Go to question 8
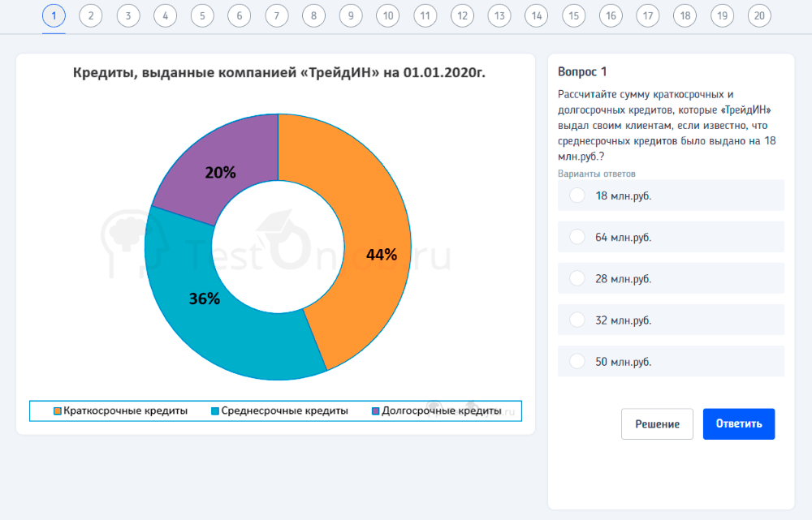This screenshot has height=520, width=812. tap(313, 15)
